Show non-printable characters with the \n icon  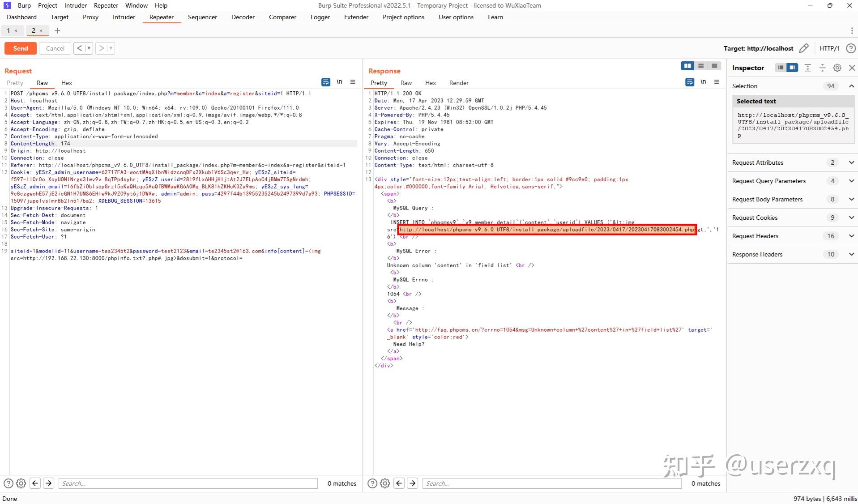pyautogui.click(x=339, y=82)
